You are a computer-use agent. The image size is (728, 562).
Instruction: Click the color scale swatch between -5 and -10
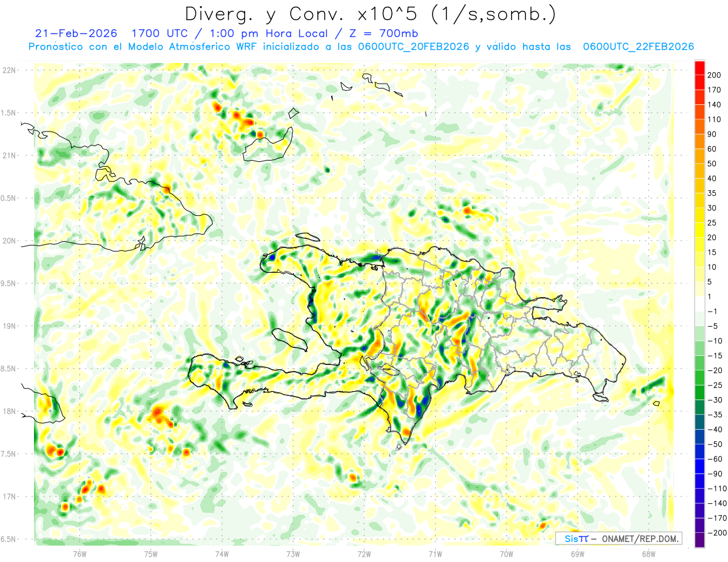699,334
